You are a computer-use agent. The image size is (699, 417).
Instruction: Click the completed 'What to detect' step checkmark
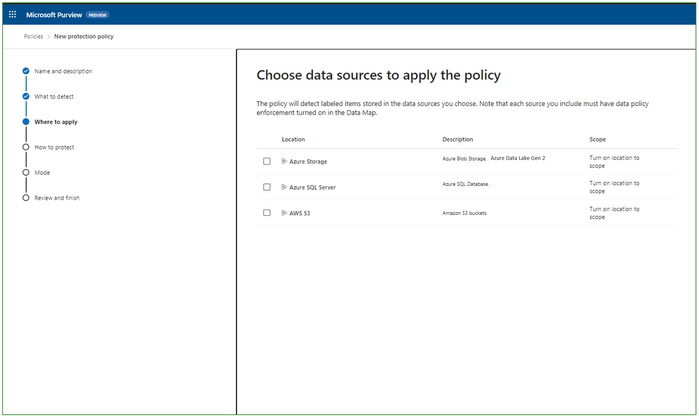[26, 96]
